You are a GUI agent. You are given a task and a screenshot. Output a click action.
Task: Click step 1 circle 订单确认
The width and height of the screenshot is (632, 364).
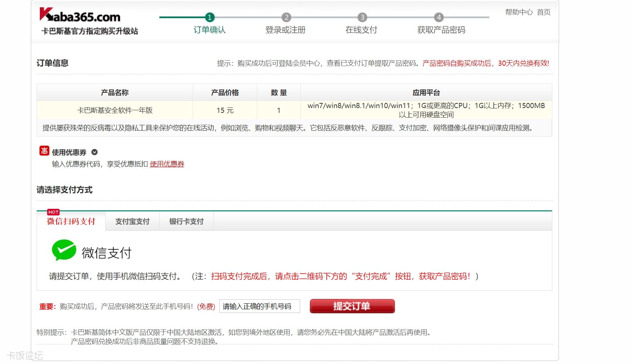point(209,17)
